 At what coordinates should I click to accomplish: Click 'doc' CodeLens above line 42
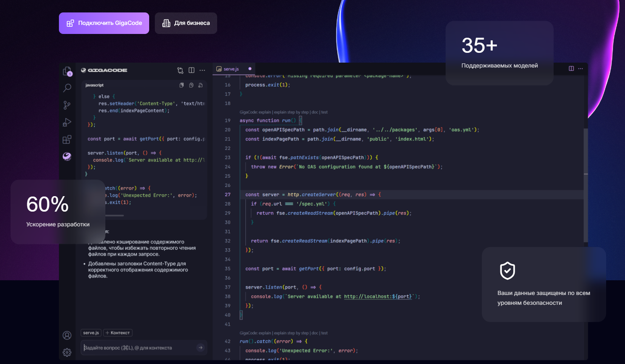(x=315, y=333)
